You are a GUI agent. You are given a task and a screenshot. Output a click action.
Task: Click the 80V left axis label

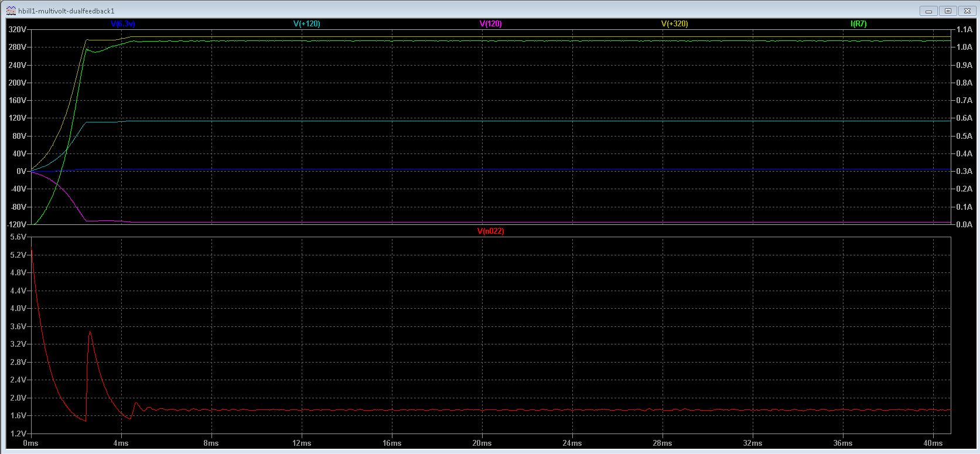point(19,136)
